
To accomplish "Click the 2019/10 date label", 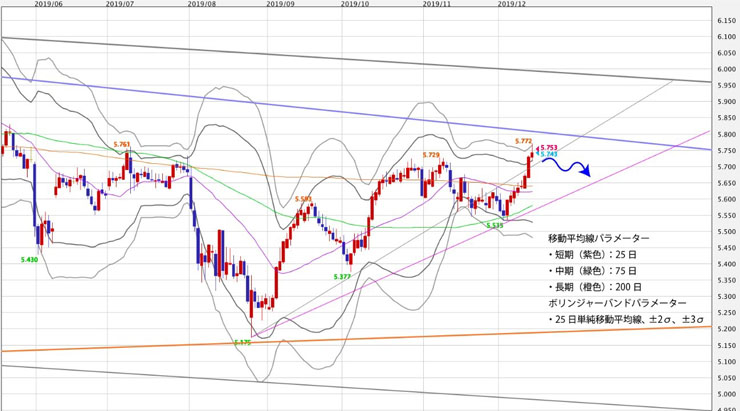I will (355, 3).
